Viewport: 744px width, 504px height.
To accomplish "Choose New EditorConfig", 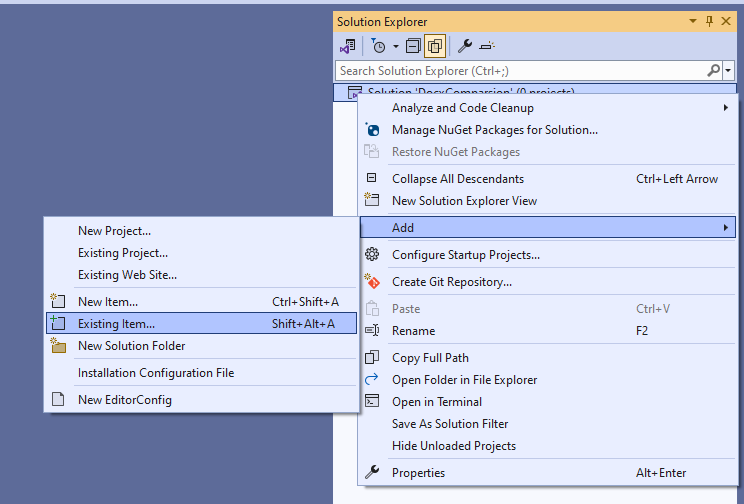I will coord(202,400).
